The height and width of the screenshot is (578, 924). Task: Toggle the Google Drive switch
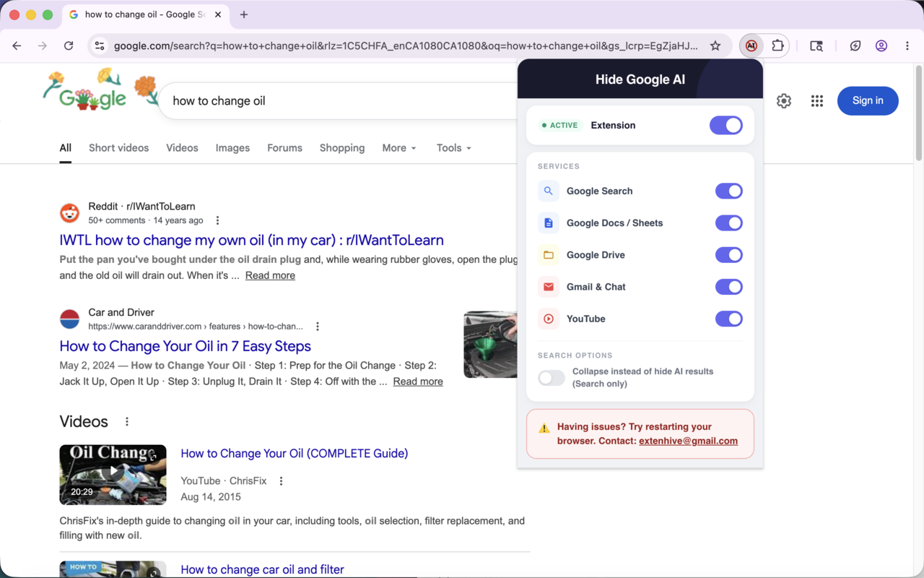pyautogui.click(x=729, y=255)
